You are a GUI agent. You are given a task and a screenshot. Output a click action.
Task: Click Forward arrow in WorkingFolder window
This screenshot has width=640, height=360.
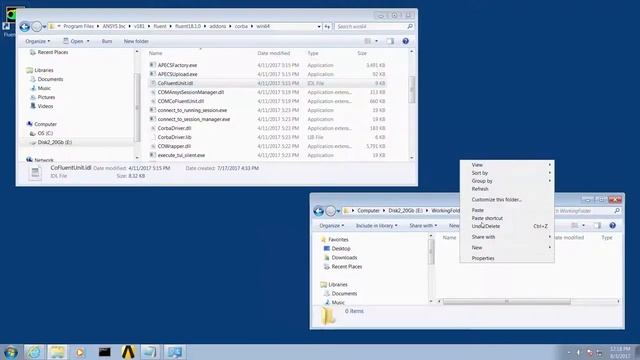point(331,211)
